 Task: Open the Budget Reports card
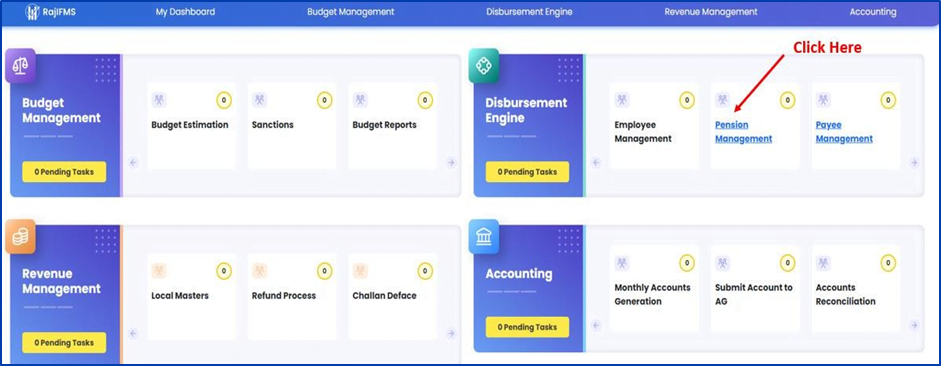tap(392, 126)
